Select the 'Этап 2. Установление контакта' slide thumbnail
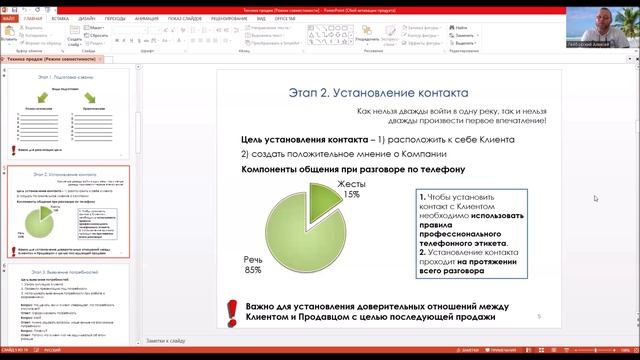 coord(68,211)
